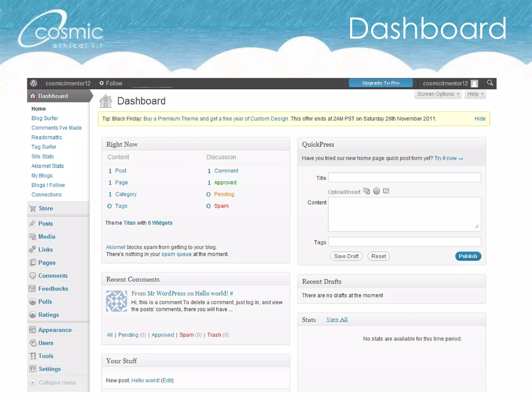Click the Follow plus icon in admin bar
This screenshot has height=399, width=532.
102,83
